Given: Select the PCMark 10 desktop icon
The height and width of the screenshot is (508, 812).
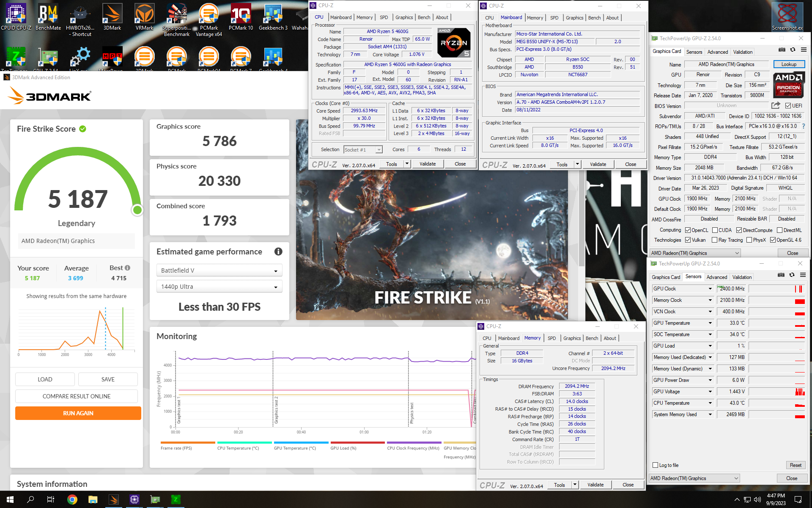Looking at the screenshot, I should tap(241, 17).
